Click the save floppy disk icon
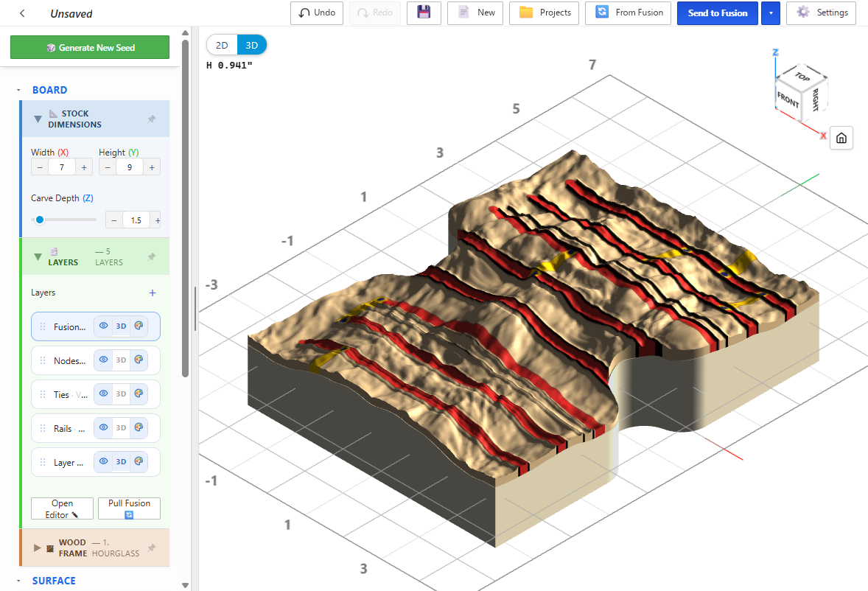Image resolution: width=868 pixels, height=591 pixels. 424,13
